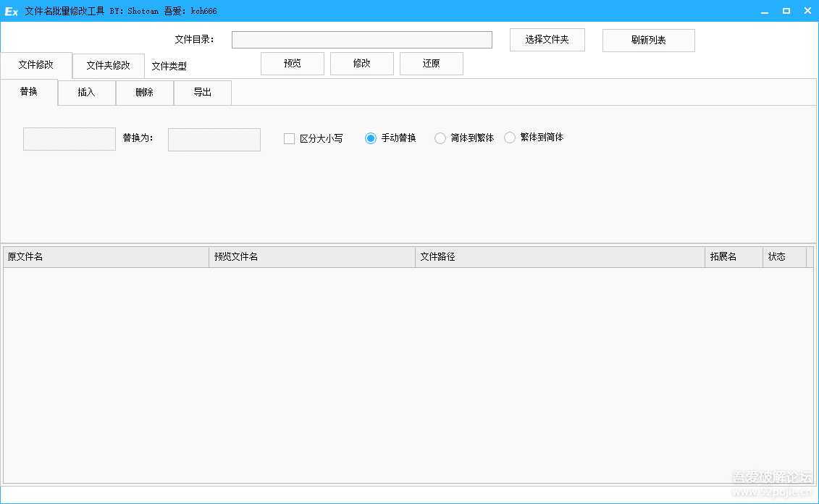Viewport: 819px width, 504px height.
Task: Click the 选择文件夹 button
Action: point(547,40)
